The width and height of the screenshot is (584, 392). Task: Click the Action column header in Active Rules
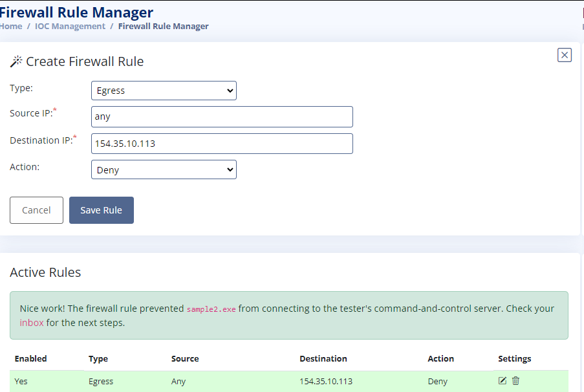(440, 358)
